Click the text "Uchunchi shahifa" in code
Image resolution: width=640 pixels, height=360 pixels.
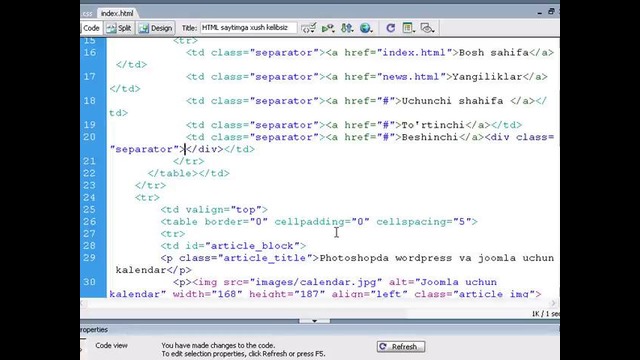(452, 101)
